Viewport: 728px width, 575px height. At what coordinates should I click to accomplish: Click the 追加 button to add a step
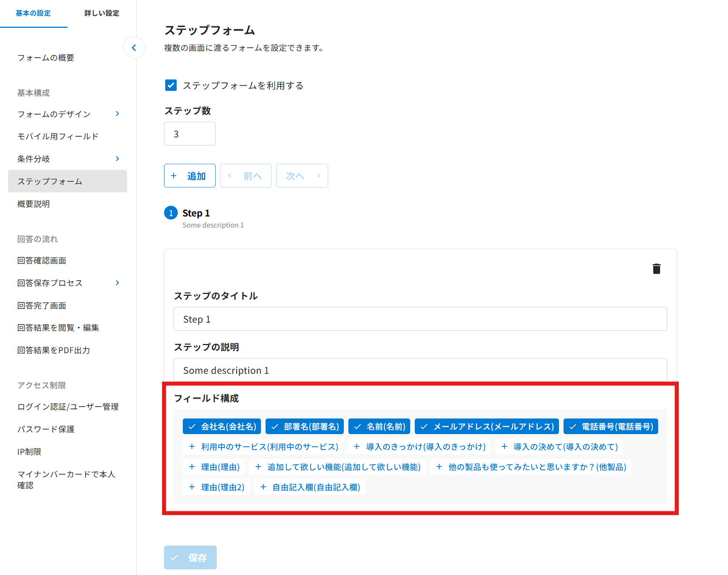pyautogui.click(x=190, y=176)
